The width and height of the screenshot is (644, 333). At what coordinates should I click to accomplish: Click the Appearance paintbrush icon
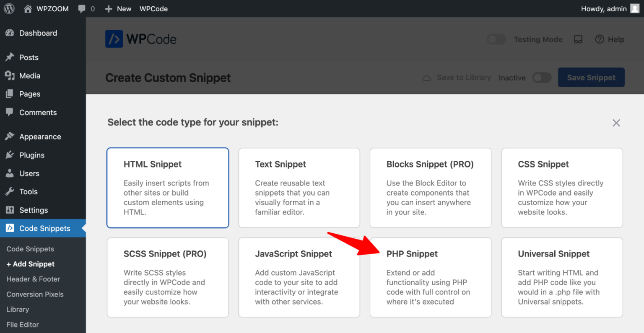click(9, 136)
